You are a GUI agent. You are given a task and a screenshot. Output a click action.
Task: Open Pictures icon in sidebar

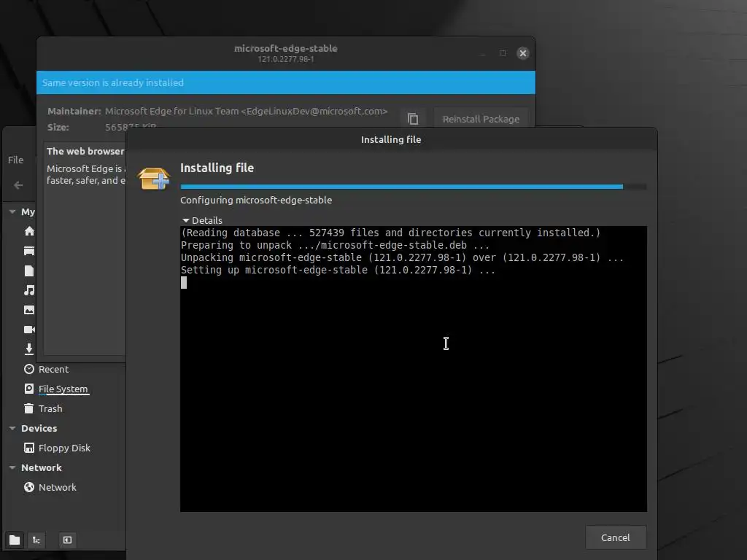click(29, 310)
